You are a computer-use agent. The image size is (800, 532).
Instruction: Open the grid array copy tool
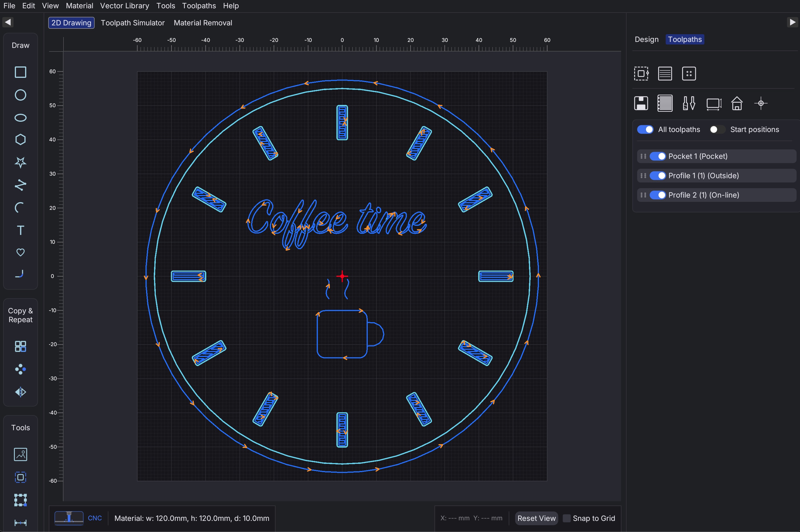20,346
